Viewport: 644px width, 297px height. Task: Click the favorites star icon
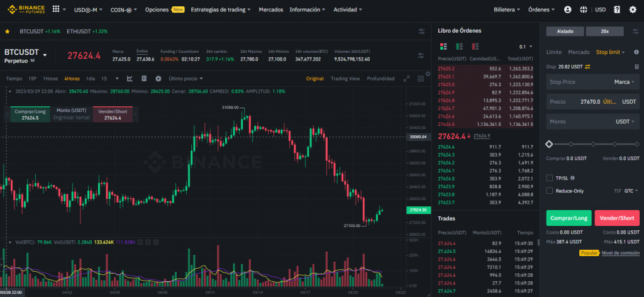tap(8, 31)
